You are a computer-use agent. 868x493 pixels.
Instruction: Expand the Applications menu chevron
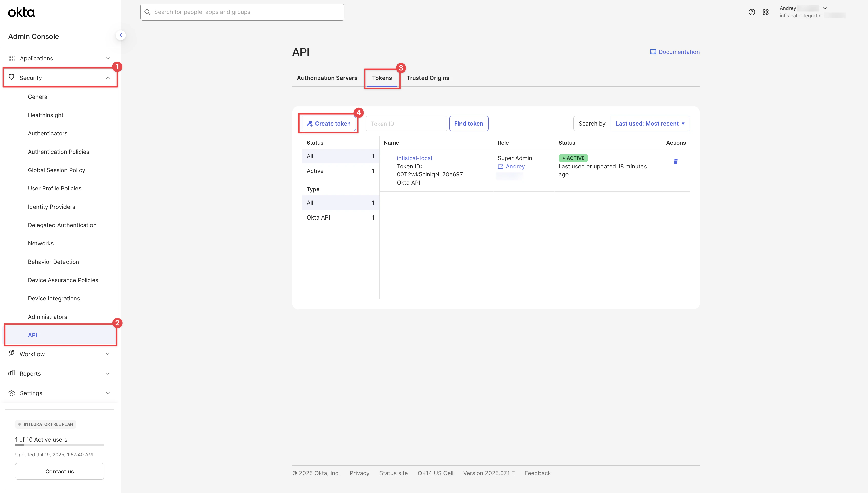coord(107,58)
